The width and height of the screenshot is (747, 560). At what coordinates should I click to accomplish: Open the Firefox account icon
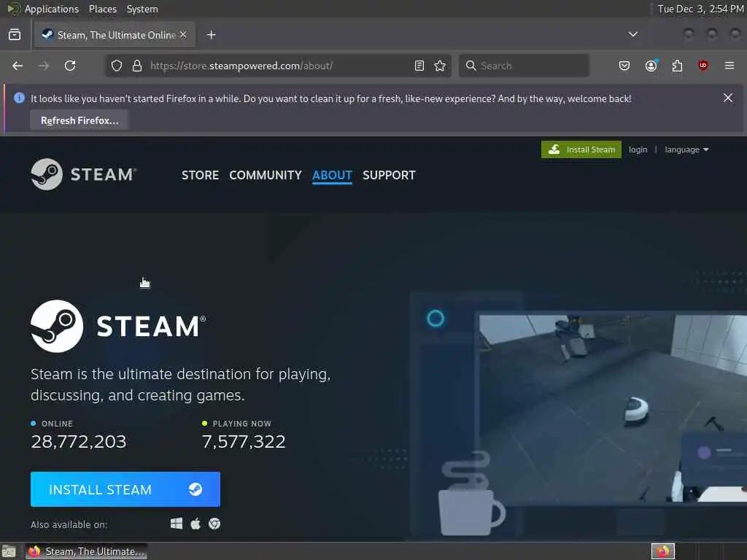[651, 66]
